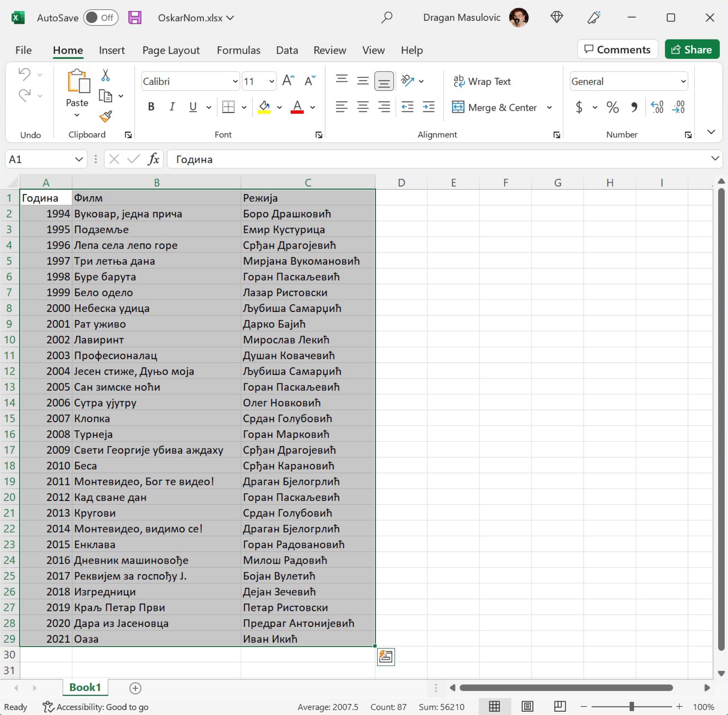Toggle Bold formatting
The width and height of the screenshot is (728, 715).
tap(151, 107)
